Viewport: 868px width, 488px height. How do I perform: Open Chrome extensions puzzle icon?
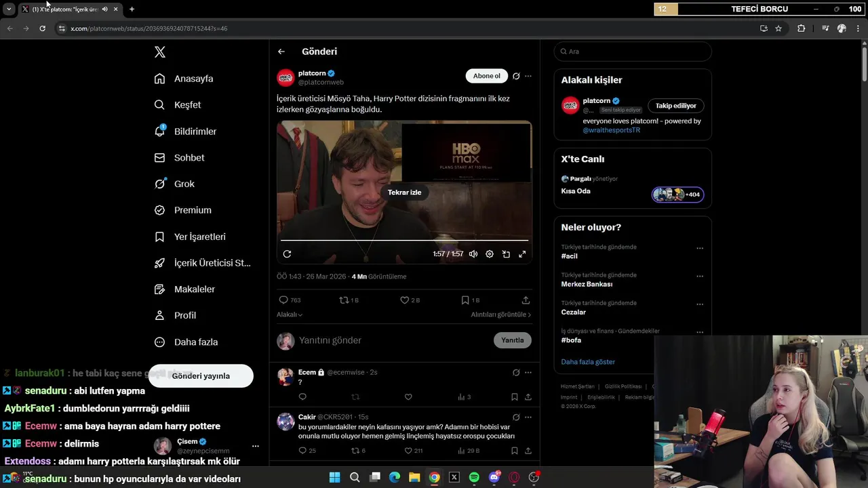pos(802,28)
